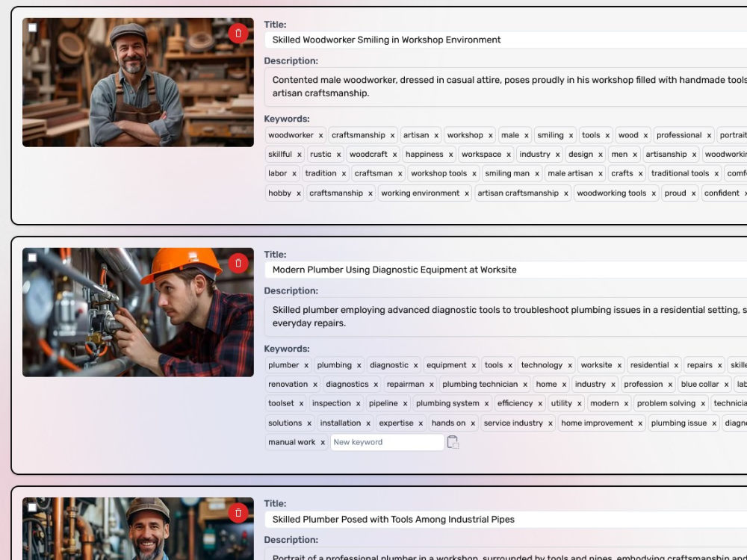Image resolution: width=747 pixels, height=560 pixels.
Task: Remove the 'plumber' keyword with its x
Action: 306,366
